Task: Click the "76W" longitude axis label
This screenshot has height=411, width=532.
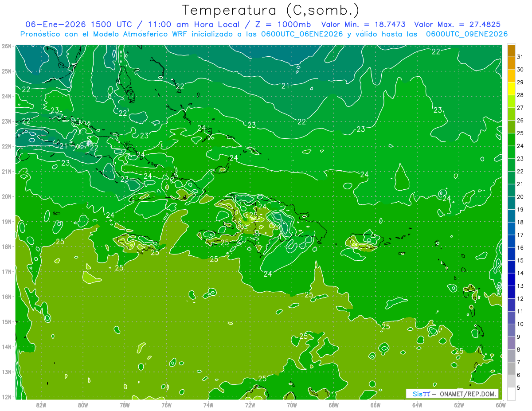Action: [x=166, y=405]
